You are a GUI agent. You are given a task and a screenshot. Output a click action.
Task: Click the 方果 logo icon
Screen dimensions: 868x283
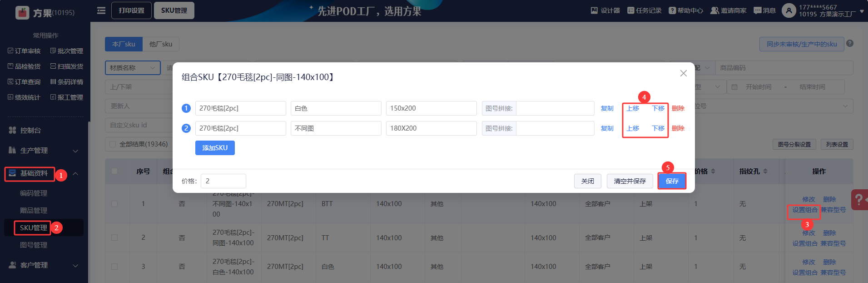tap(22, 12)
